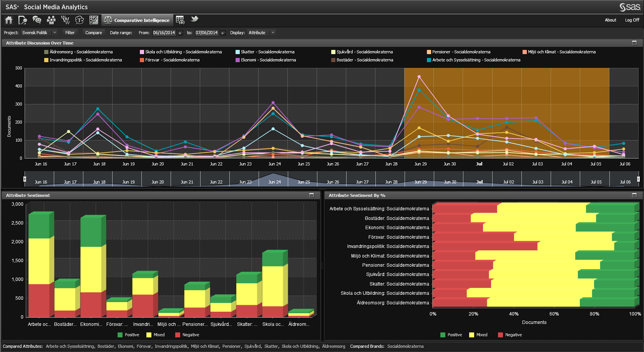Click the SAS logo at top right

pyautogui.click(x=629, y=7)
